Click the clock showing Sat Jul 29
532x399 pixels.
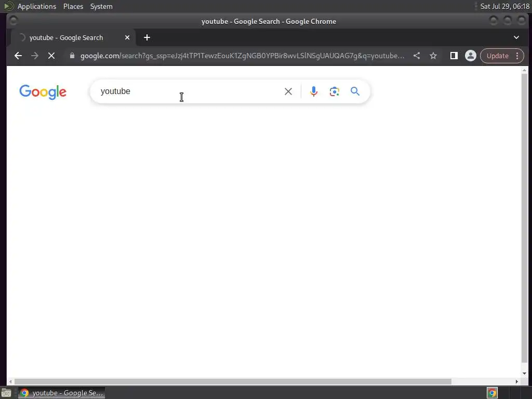(x=504, y=6)
